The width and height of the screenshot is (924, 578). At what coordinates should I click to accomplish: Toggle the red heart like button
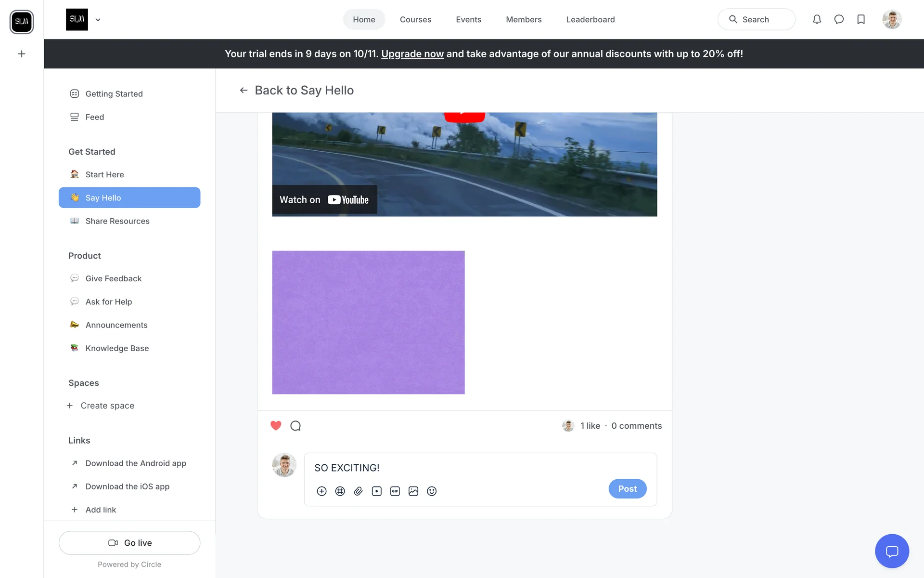(276, 426)
